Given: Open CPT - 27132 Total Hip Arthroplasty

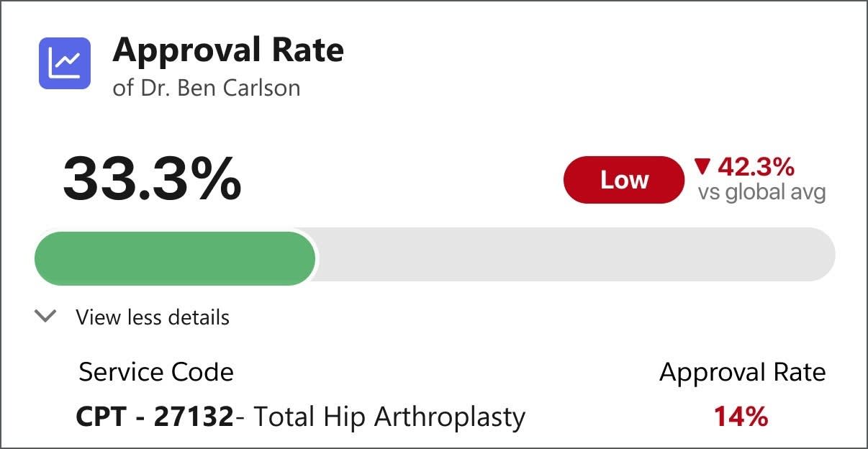Looking at the screenshot, I should pyautogui.click(x=302, y=416).
